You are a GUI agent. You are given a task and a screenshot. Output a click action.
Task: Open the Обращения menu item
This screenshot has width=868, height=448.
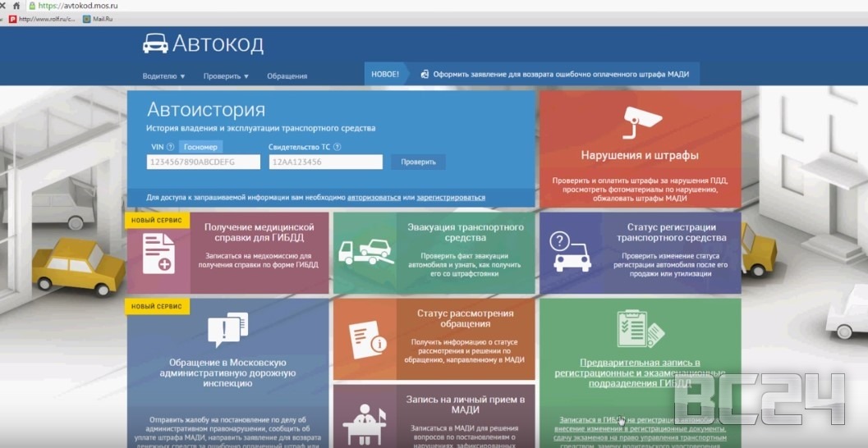click(287, 76)
